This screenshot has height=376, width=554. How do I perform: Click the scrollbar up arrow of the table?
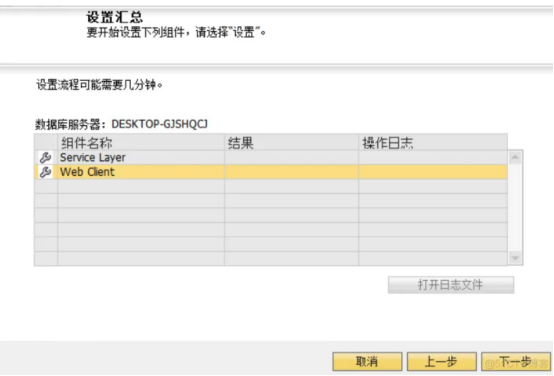(x=515, y=157)
